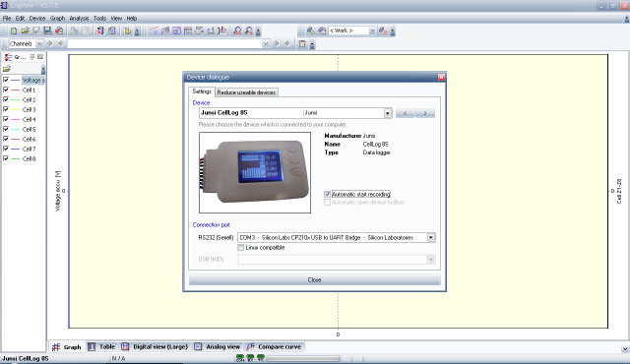Close the Device dialogue with red X
This screenshot has width=630, height=364.
441,77
